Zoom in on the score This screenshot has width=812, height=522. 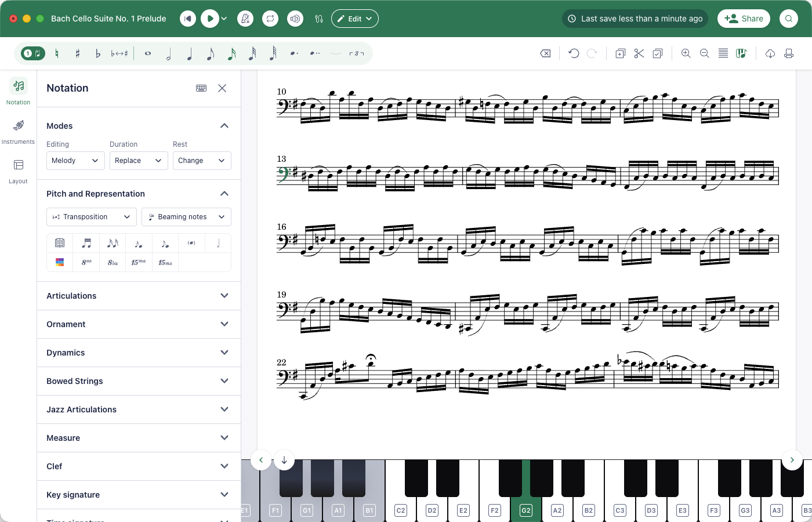pos(686,53)
